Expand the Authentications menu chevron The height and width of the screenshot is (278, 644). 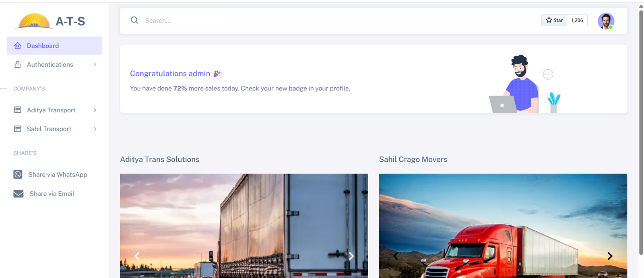click(95, 64)
